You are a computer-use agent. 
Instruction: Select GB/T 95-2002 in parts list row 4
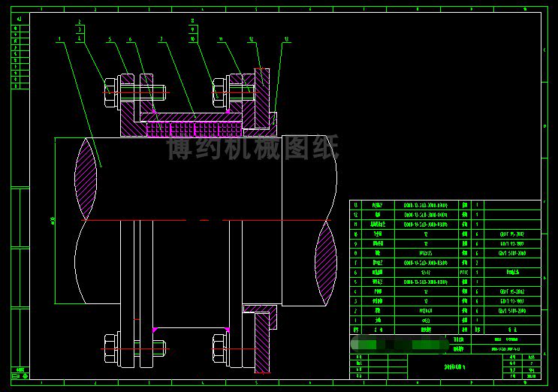pyautogui.click(x=511, y=291)
